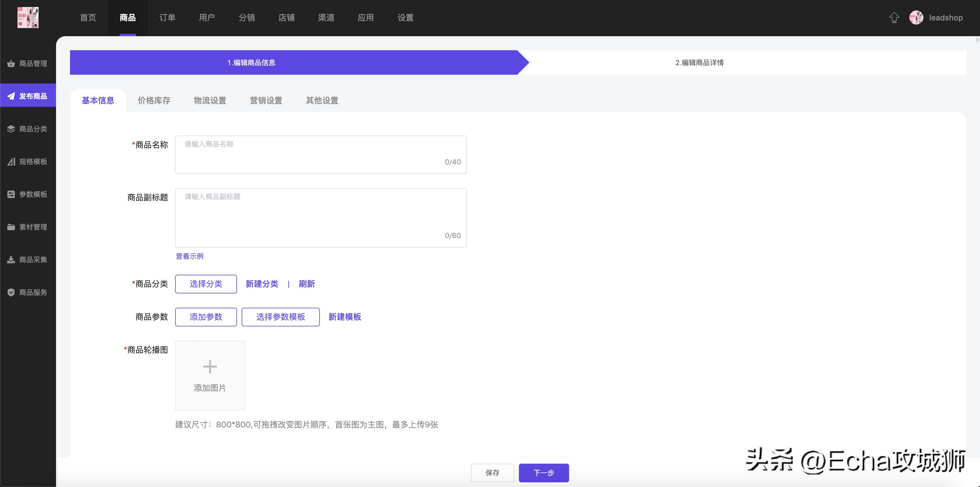
Task: Open 商品管理 via its sidebar icon
Action: (11, 64)
